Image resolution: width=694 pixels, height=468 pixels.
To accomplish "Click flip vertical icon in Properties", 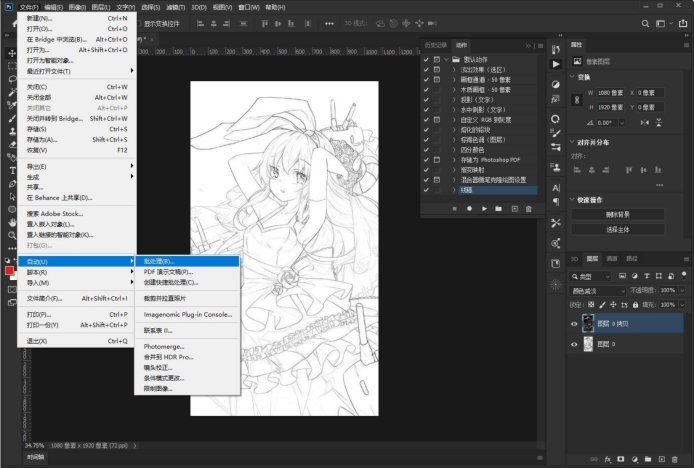I will [x=659, y=123].
